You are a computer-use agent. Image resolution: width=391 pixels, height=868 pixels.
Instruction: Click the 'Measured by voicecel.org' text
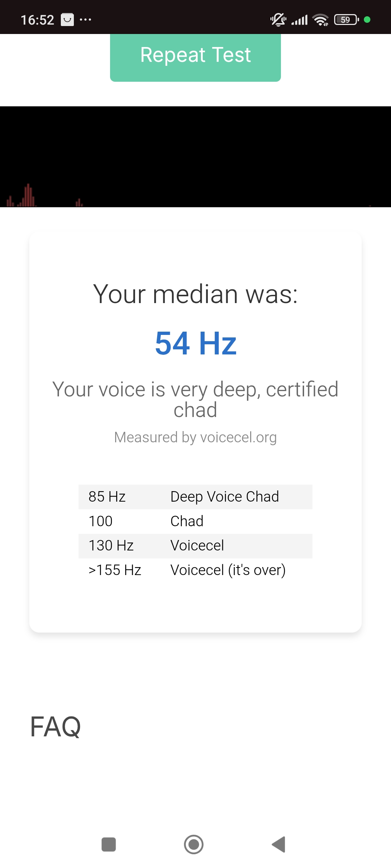pos(195,437)
